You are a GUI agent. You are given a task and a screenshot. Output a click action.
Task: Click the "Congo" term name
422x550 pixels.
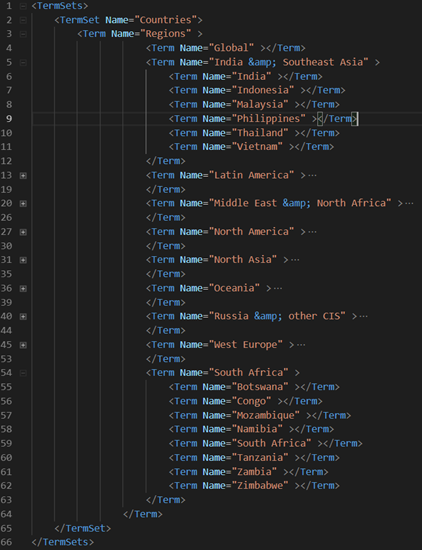[x=251, y=401]
